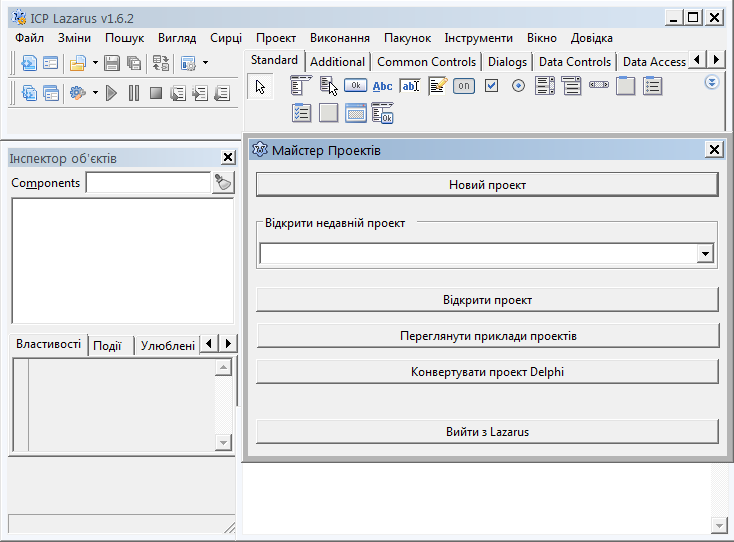
Task: Click the Step Over debug icon
Action: (x=200, y=93)
